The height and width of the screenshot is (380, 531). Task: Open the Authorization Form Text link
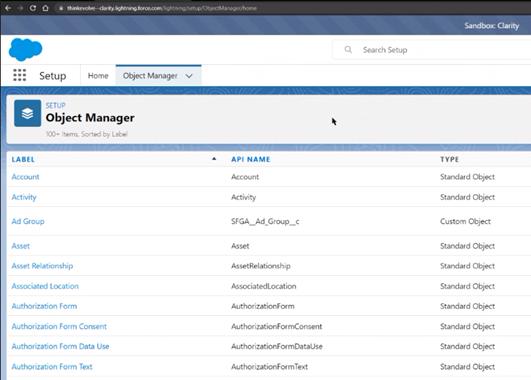[52, 367]
